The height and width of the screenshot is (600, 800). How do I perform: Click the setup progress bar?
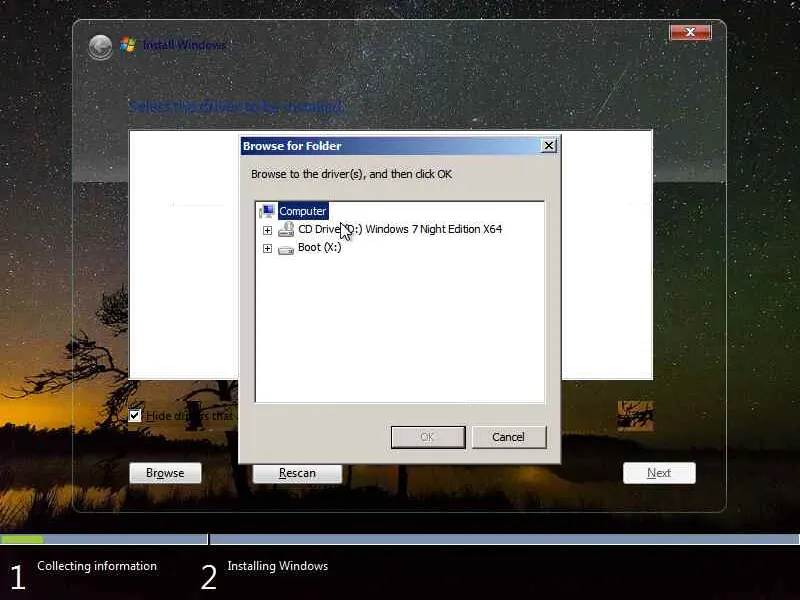pyautogui.click(x=400, y=539)
